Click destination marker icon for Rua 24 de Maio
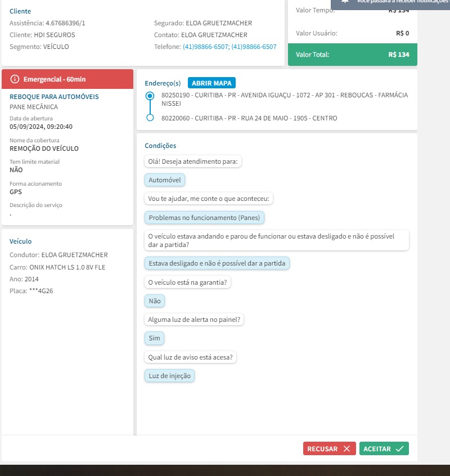 tap(150, 118)
